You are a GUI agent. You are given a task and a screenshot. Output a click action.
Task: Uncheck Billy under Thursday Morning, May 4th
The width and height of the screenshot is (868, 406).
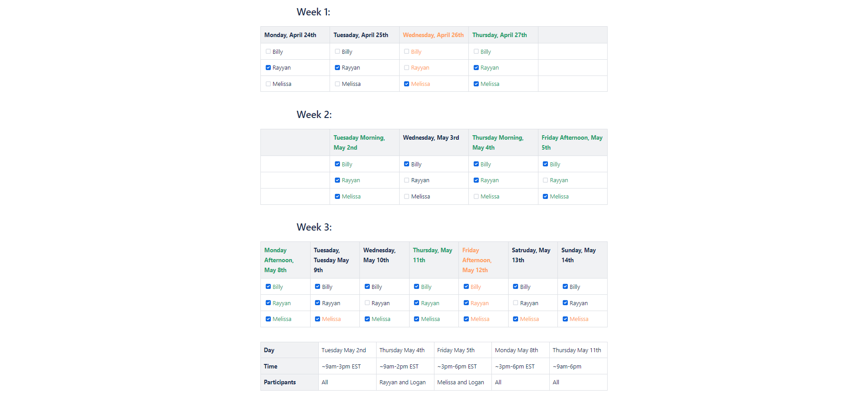pyautogui.click(x=476, y=164)
